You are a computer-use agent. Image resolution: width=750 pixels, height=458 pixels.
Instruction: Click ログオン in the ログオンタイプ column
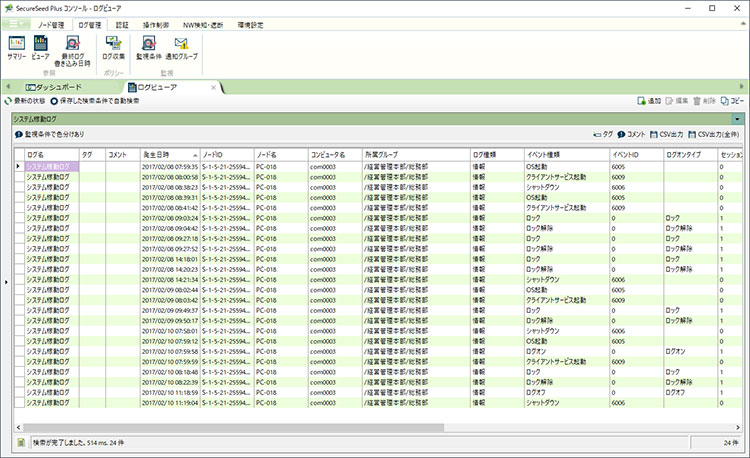[675, 351]
